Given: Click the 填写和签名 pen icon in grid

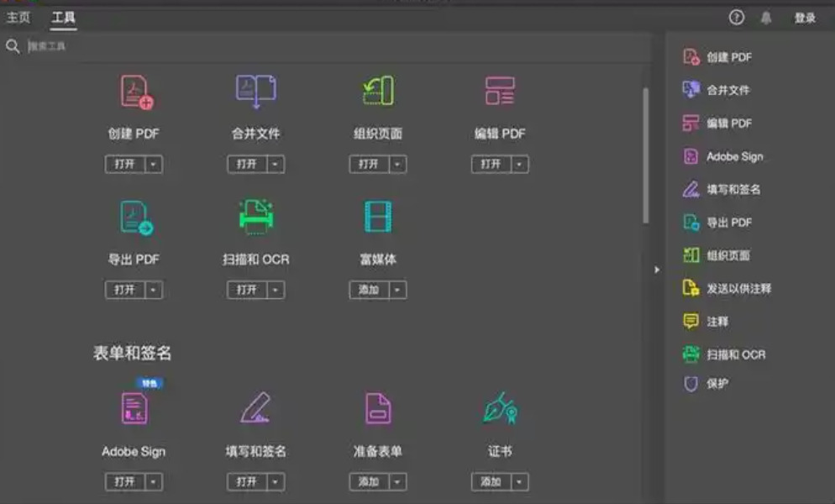Looking at the screenshot, I should pyautogui.click(x=255, y=407).
